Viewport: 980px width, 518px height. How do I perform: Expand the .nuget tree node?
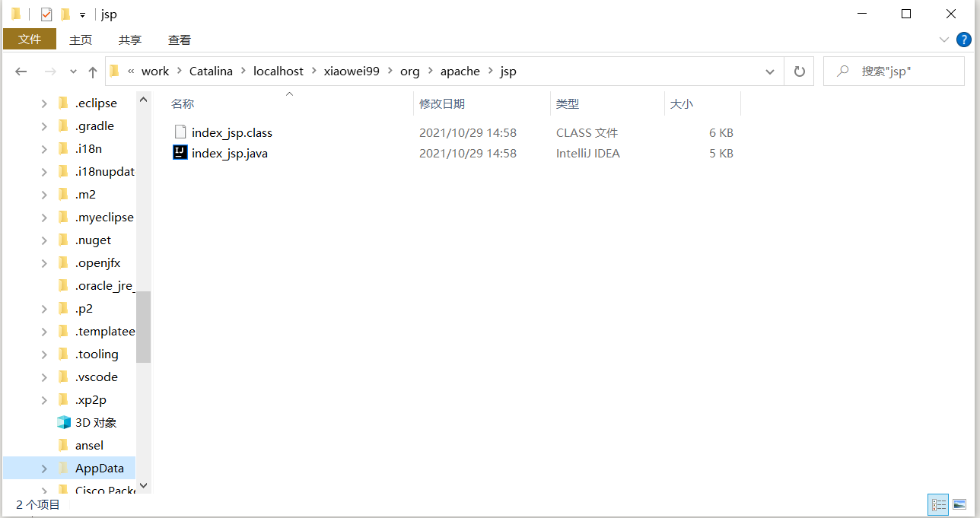pos(44,240)
